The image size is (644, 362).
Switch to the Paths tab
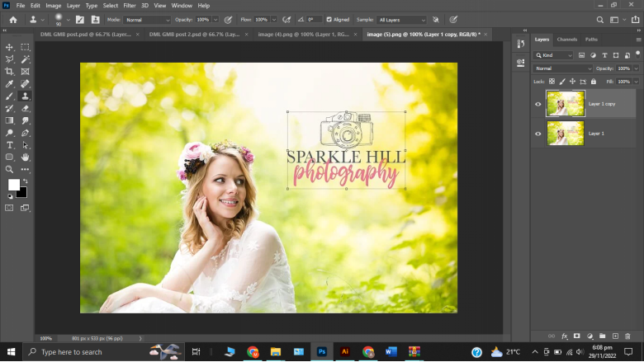click(x=591, y=40)
